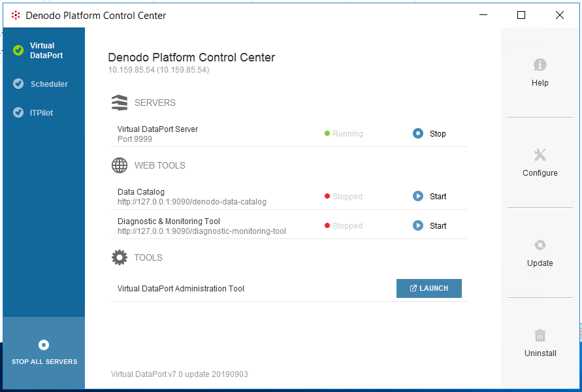Click the 'WEB TOOLS' section heading

[x=160, y=165]
